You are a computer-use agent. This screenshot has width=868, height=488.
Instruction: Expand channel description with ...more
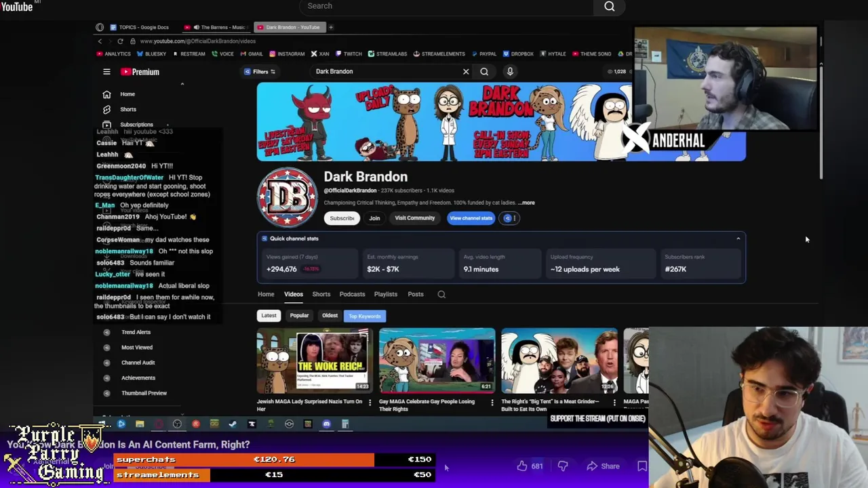pos(527,203)
